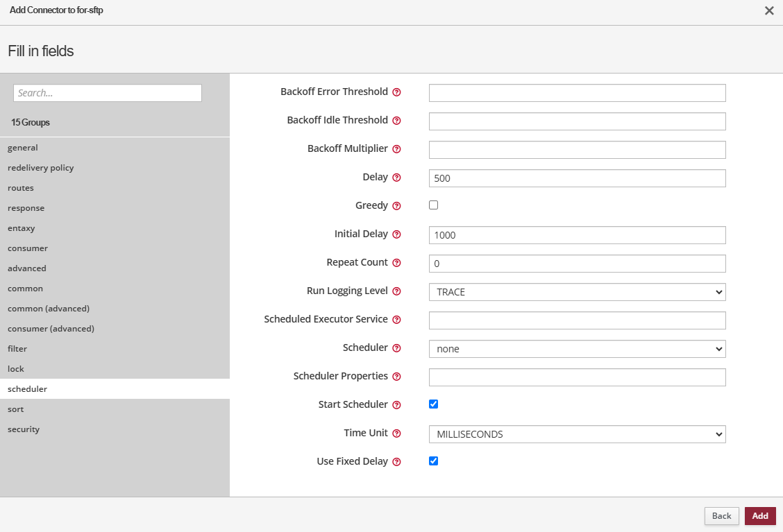The image size is (783, 532).
Task: Click help icon next to Repeat Count
Action: pos(397,263)
